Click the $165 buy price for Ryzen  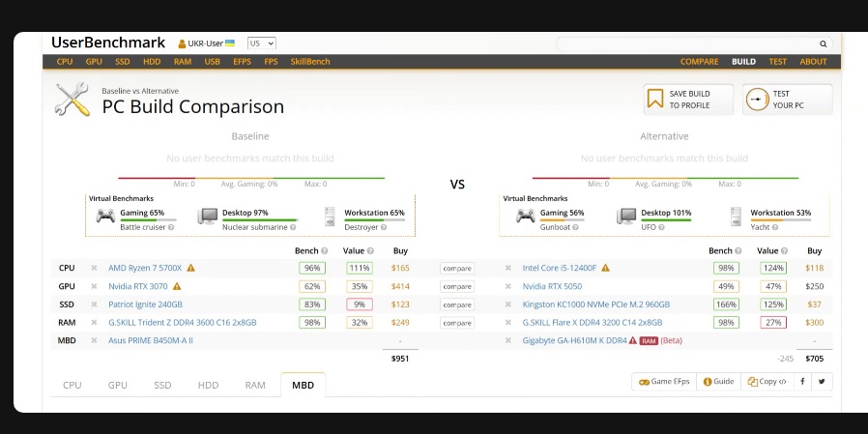pos(400,268)
